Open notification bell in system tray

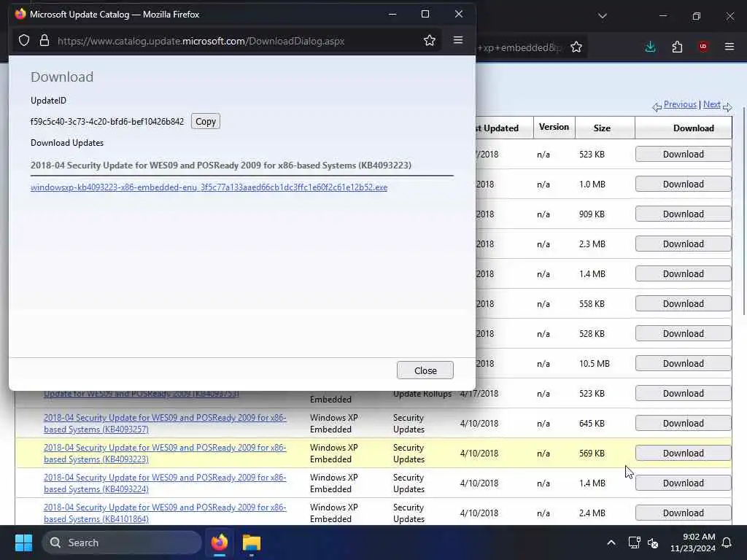click(x=727, y=542)
